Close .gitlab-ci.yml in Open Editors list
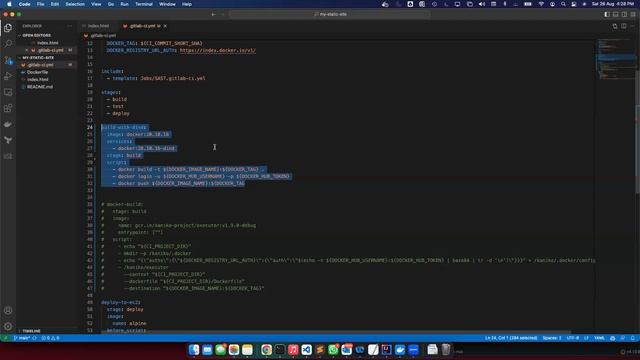640x360 pixels. pos(27,50)
